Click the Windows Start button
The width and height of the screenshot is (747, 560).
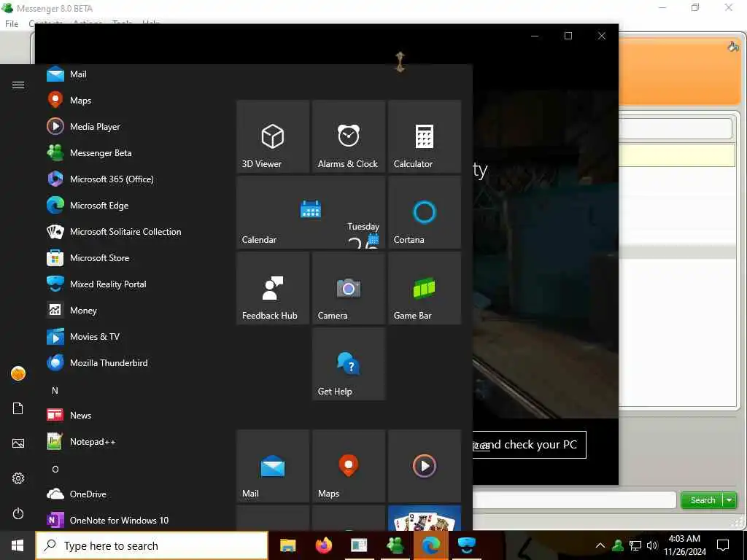click(x=18, y=545)
